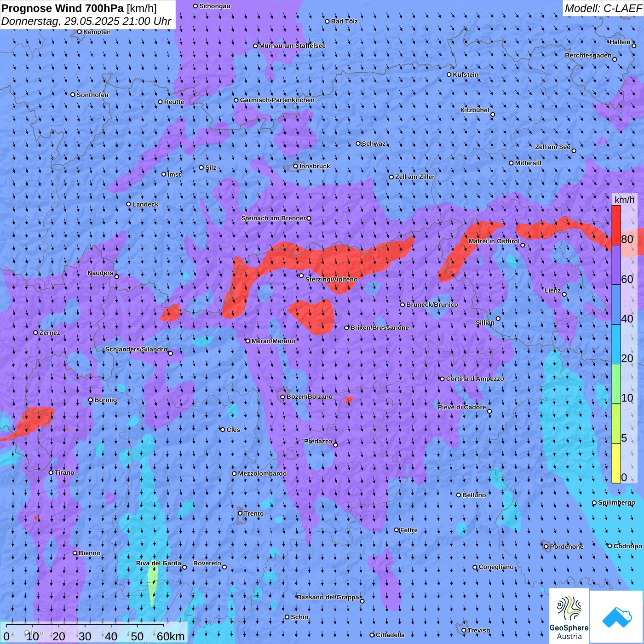Click the Lienz label
Image resolution: width=644 pixels, height=644 pixels.
552,290
